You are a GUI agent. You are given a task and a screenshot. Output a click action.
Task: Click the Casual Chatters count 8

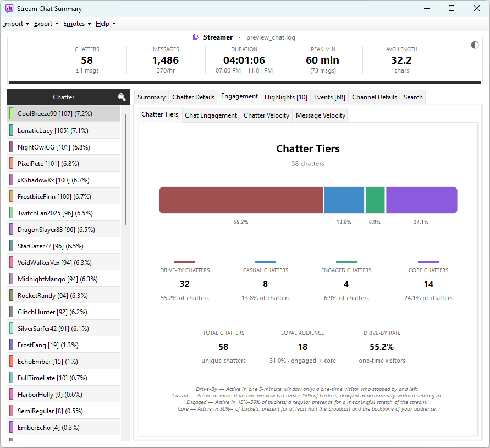click(x=265, y=284)
